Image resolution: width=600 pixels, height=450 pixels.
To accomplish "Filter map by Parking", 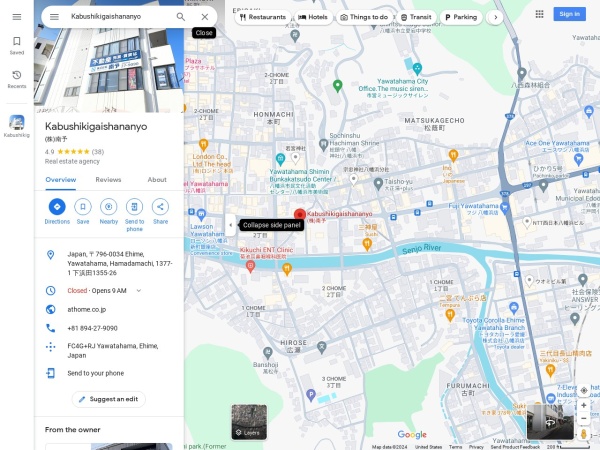I will coord(461,17).
